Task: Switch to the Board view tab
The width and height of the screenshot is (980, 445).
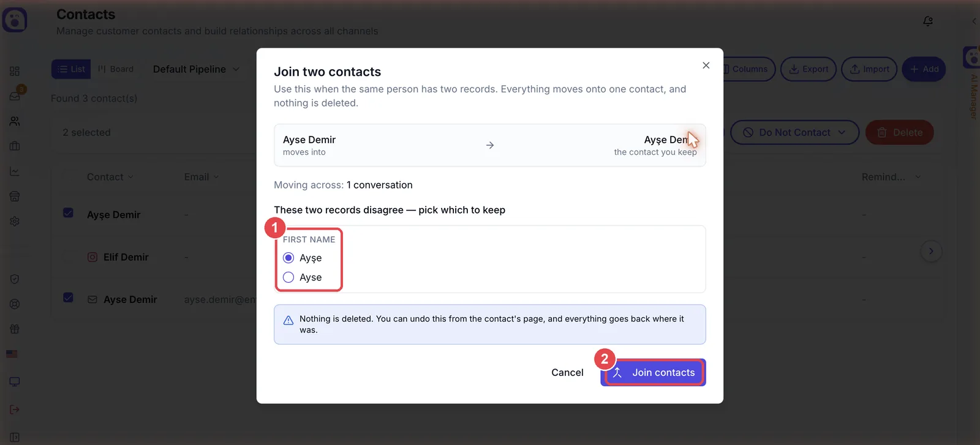Action: click(x=116, y=69)
